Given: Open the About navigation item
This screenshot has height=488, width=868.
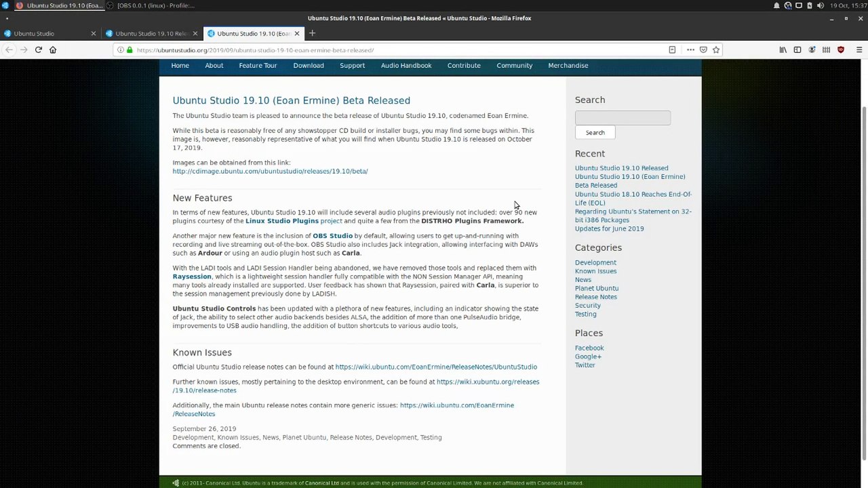Looking at the screenshot, I should 214,66.
